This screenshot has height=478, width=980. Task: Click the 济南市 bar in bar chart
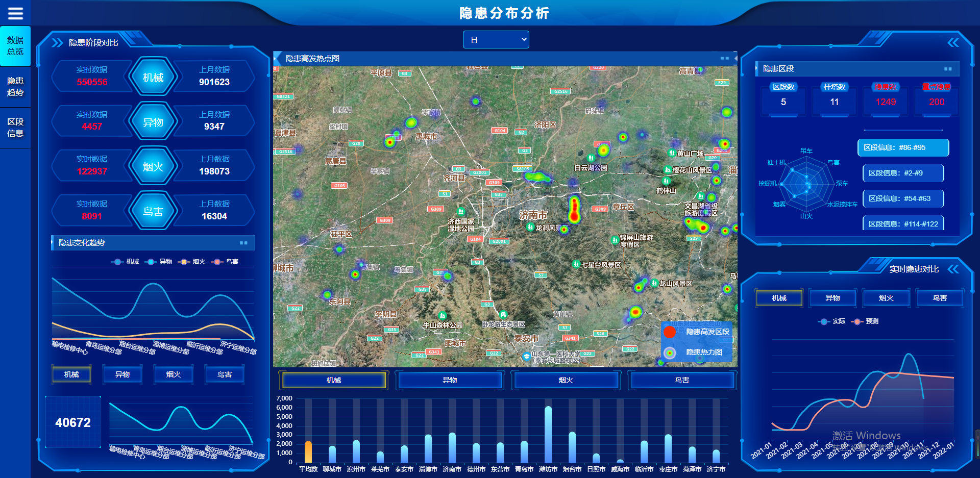pos(452,447)
